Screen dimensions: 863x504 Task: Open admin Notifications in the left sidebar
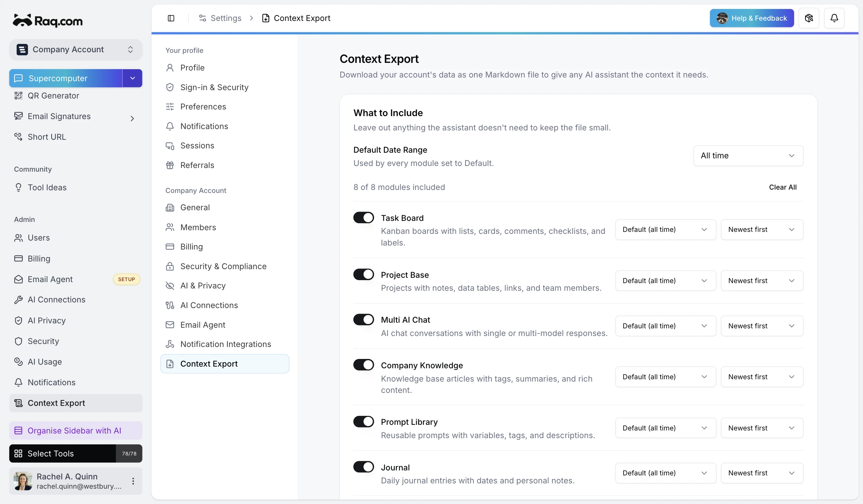pyautogui.click(x=75, y=382)
